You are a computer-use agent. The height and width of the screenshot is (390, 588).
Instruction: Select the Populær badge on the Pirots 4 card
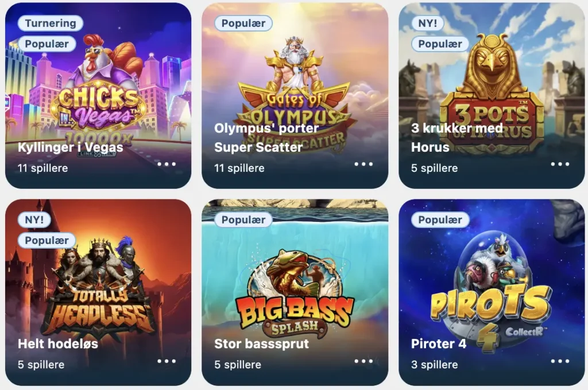(x=440, y=220)
